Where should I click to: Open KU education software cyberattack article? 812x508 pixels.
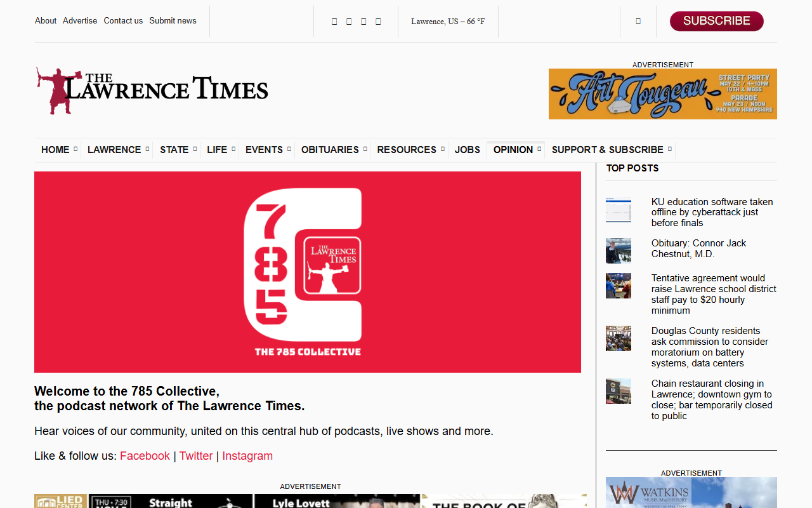712,212
